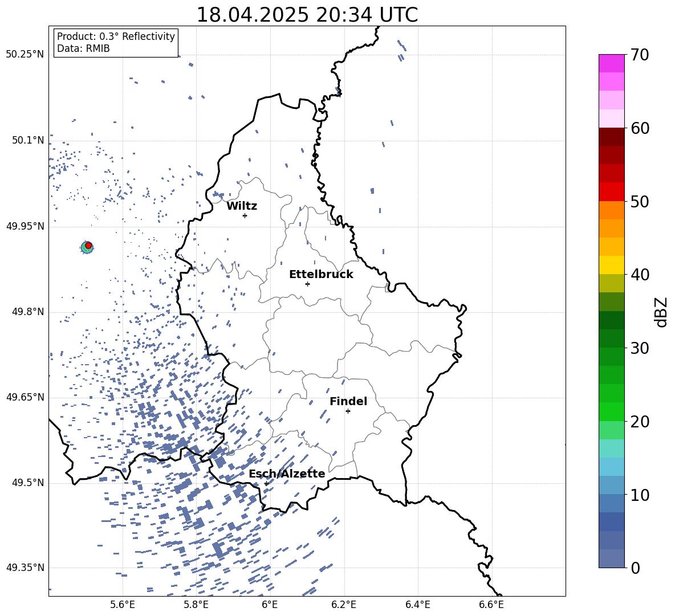
Task: Click the colorbar tick label 30
Action: [640, 348]
